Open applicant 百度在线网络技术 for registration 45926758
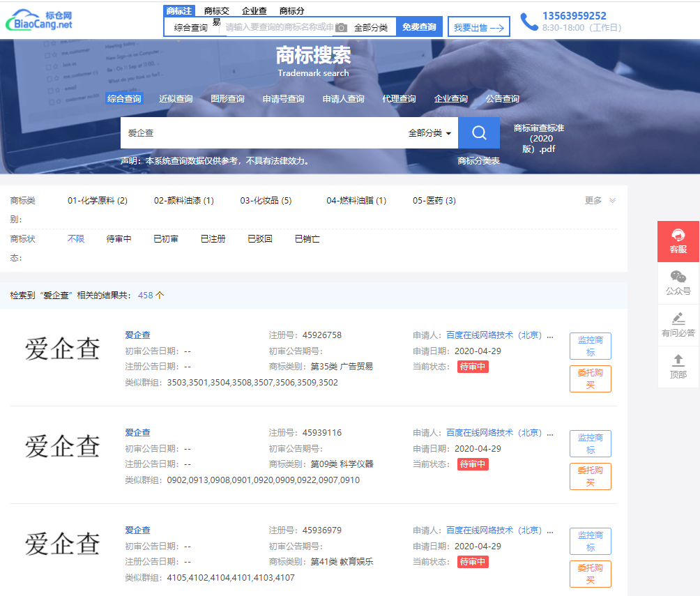This screenshot has height=596, width=700. (x=500, y=335)
